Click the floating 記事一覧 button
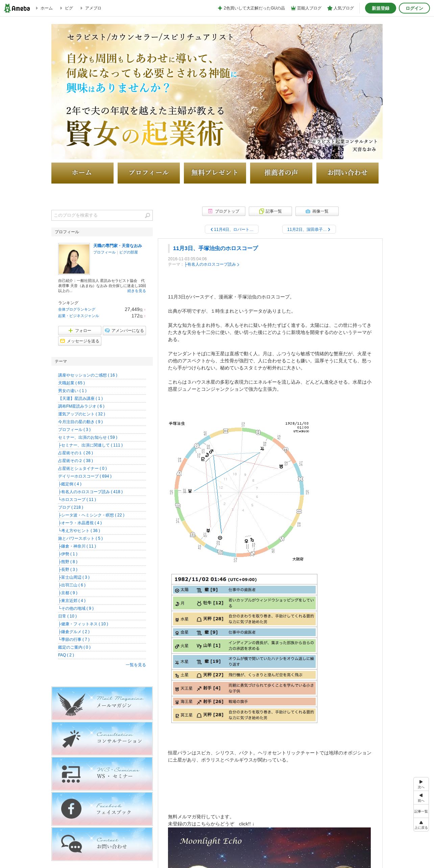The image size is (434, 868). tap(421, 811)
